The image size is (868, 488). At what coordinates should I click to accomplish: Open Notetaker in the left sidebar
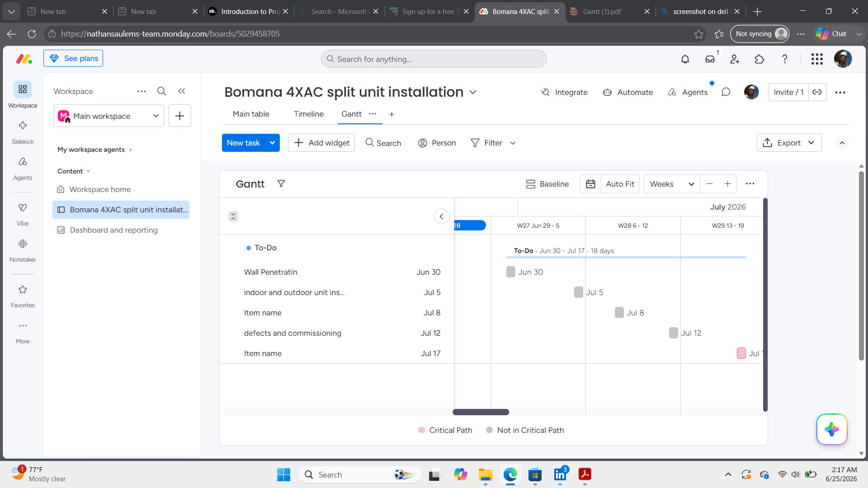pyautogui.click(x=23, y=250)
